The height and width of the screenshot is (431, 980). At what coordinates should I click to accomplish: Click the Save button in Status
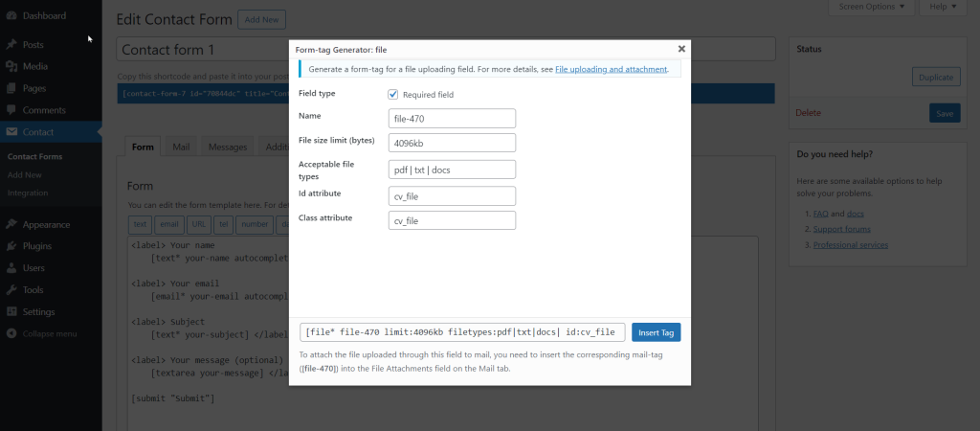coord(944,113)
